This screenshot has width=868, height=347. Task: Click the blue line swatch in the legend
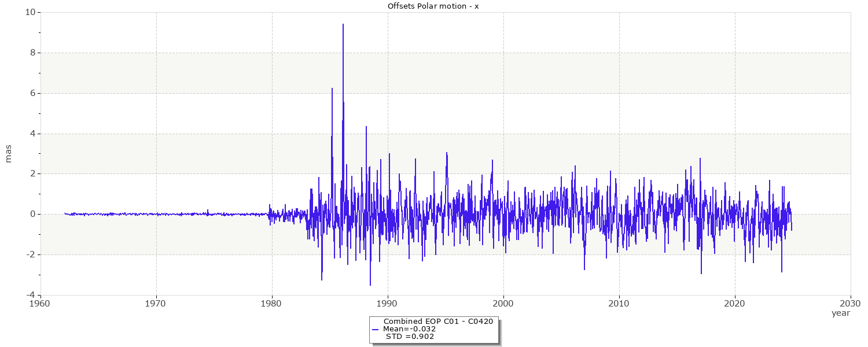coord(376,330)
